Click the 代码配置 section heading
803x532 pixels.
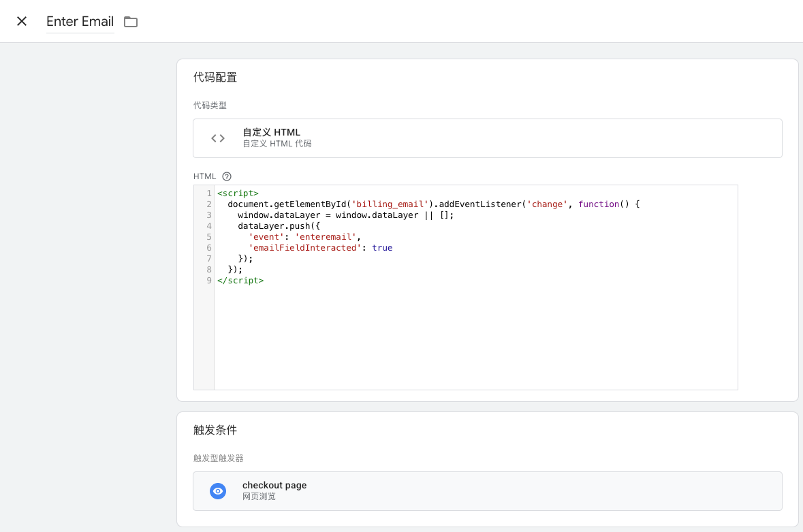215,78
